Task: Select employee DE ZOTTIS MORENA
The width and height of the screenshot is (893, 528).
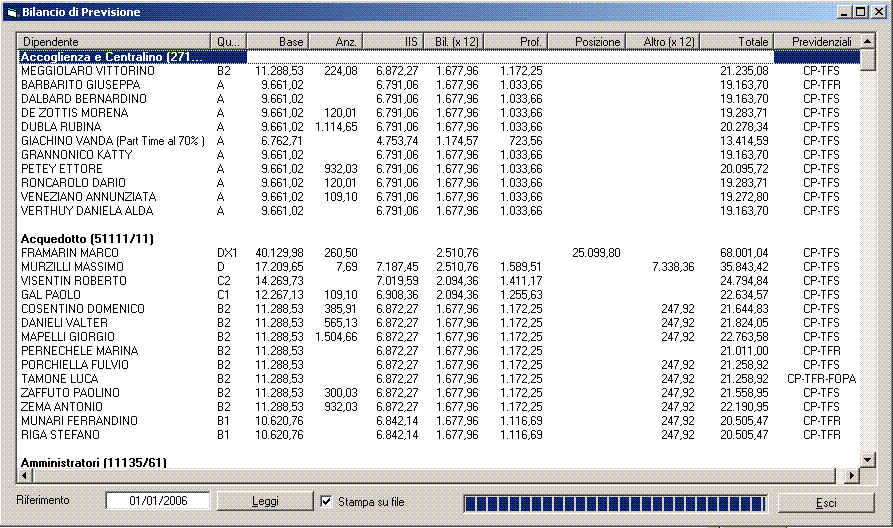Action: point(75,113)
